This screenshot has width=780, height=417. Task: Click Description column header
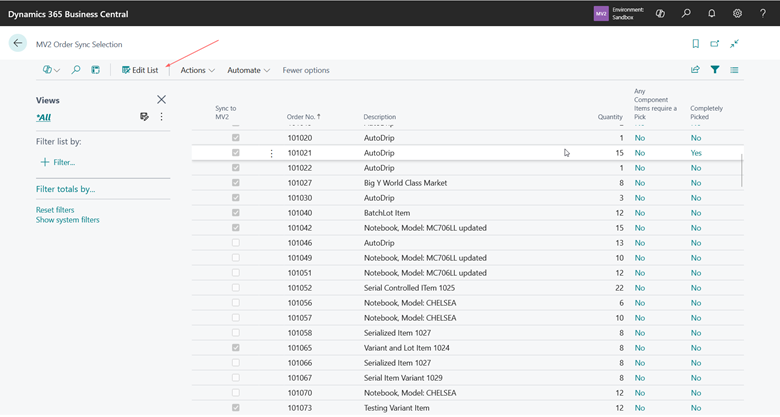(380, 117)
